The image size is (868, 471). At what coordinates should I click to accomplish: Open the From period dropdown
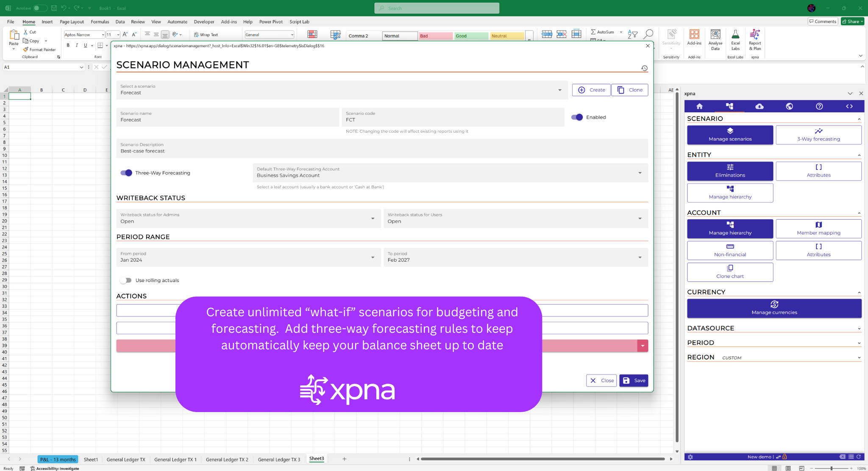(x=248, y=257)
